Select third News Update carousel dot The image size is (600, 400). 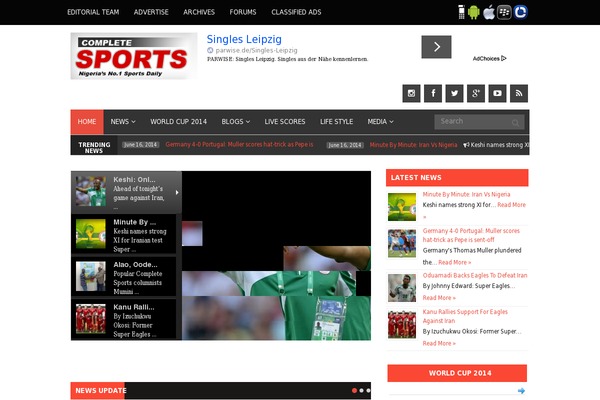(x=368, y=391)
